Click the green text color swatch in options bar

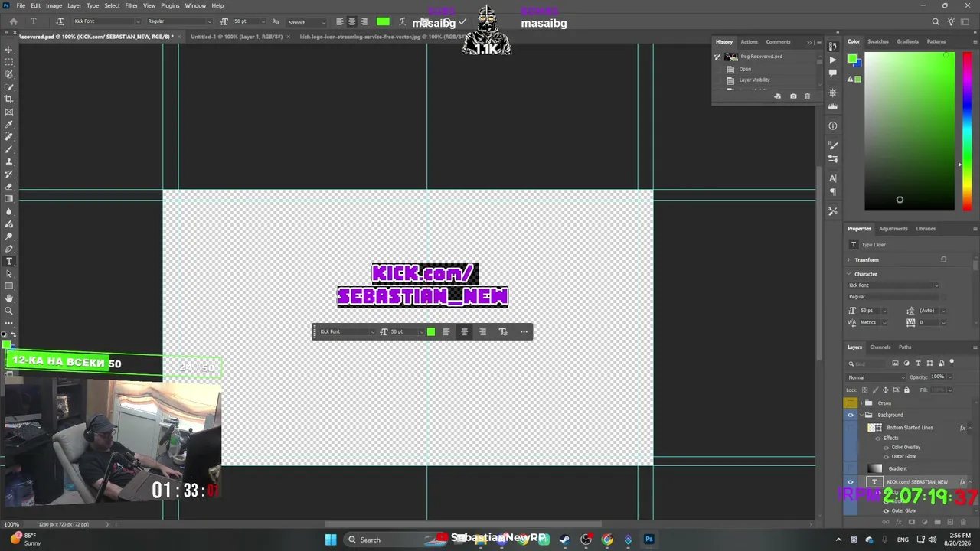pos(383,21)
